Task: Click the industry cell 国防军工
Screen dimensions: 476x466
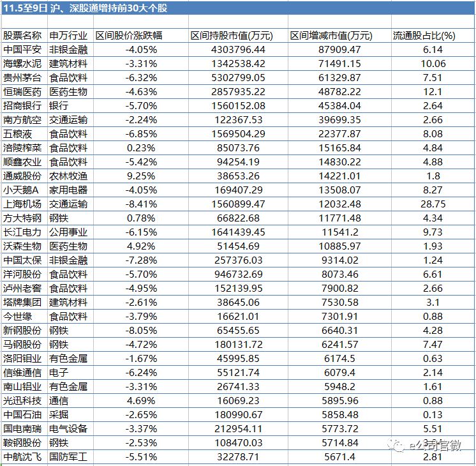Action: coord(68,456)
